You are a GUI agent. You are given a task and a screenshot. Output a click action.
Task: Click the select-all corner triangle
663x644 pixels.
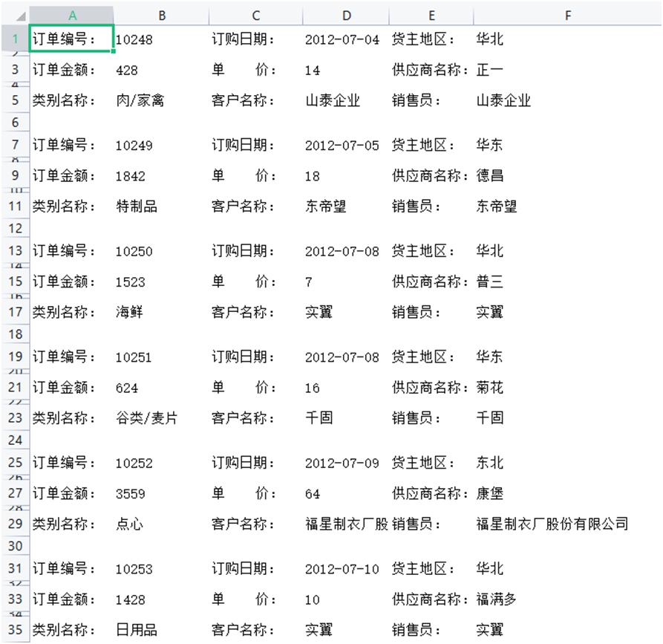coord(20,16)
